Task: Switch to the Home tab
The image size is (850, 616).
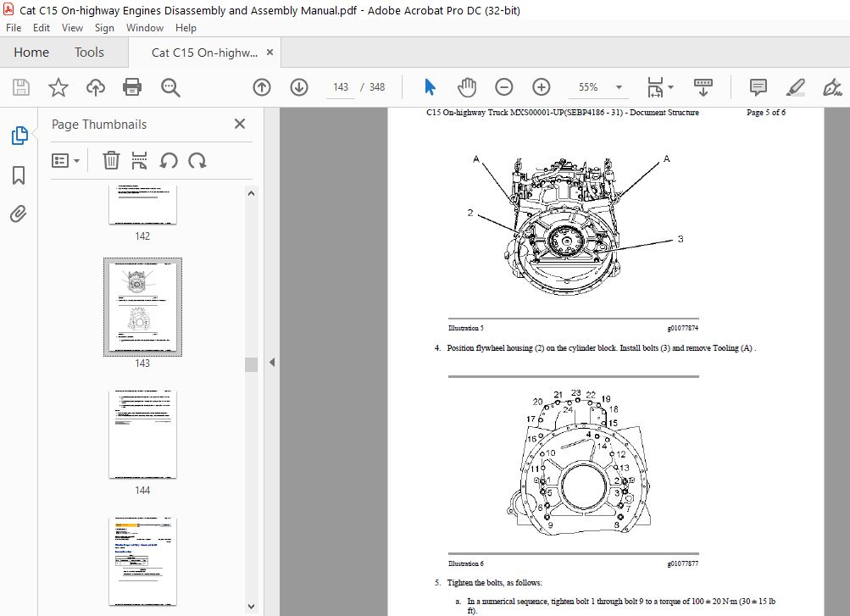Action: (31, 53)
